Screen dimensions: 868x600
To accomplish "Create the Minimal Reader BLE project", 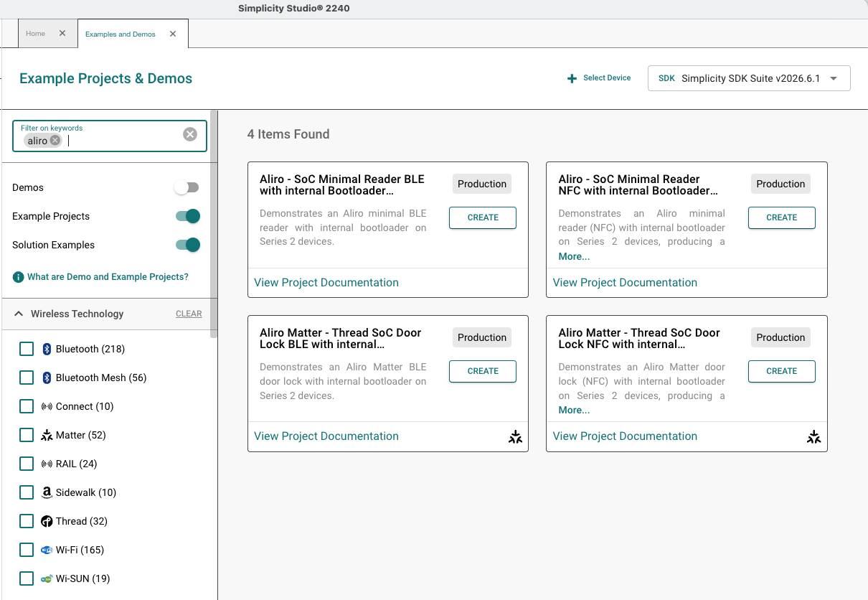I will 483,217.
